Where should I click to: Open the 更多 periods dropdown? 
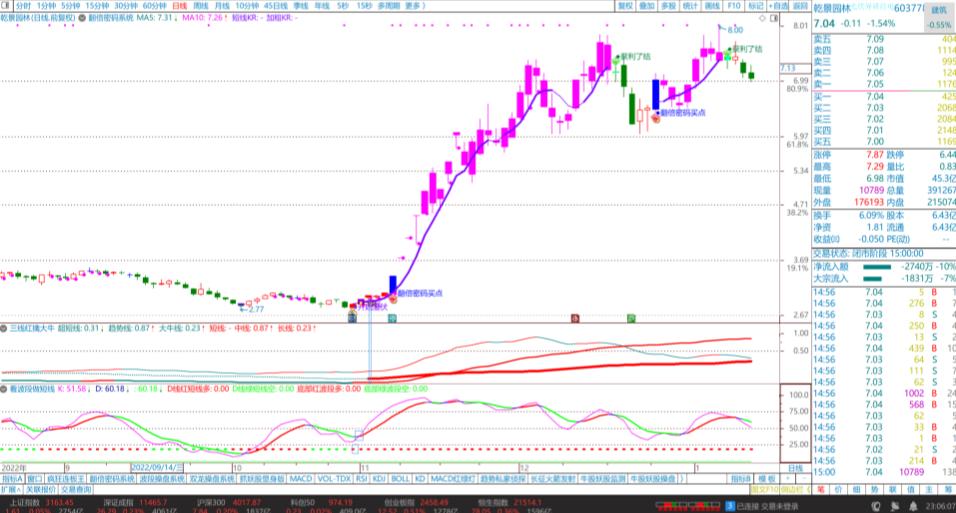point(415,5)
